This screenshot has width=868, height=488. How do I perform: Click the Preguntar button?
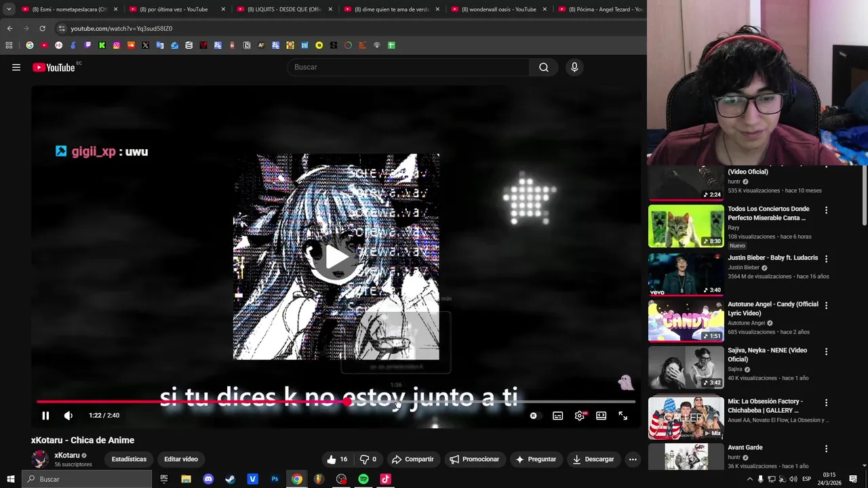[535, 459]
